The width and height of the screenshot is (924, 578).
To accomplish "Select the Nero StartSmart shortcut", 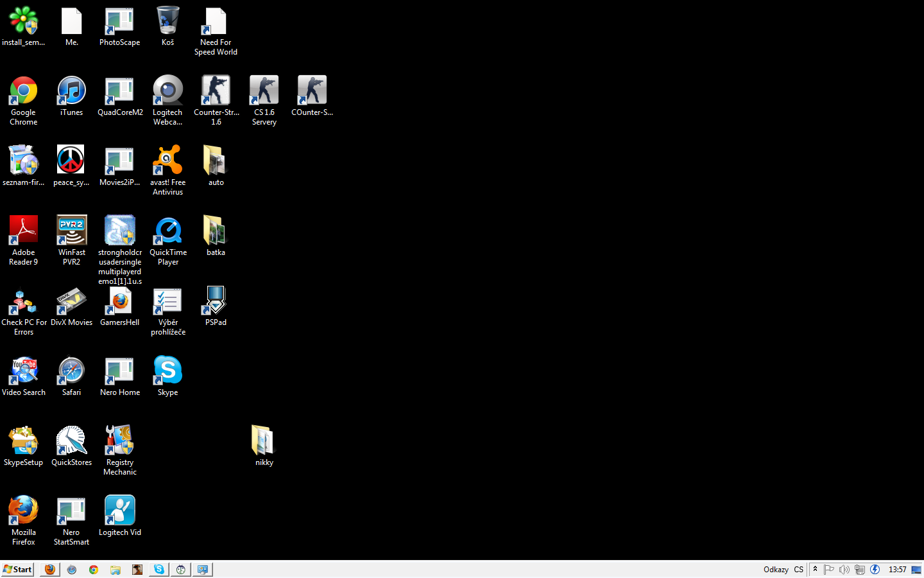I will (x=71, y=511).
